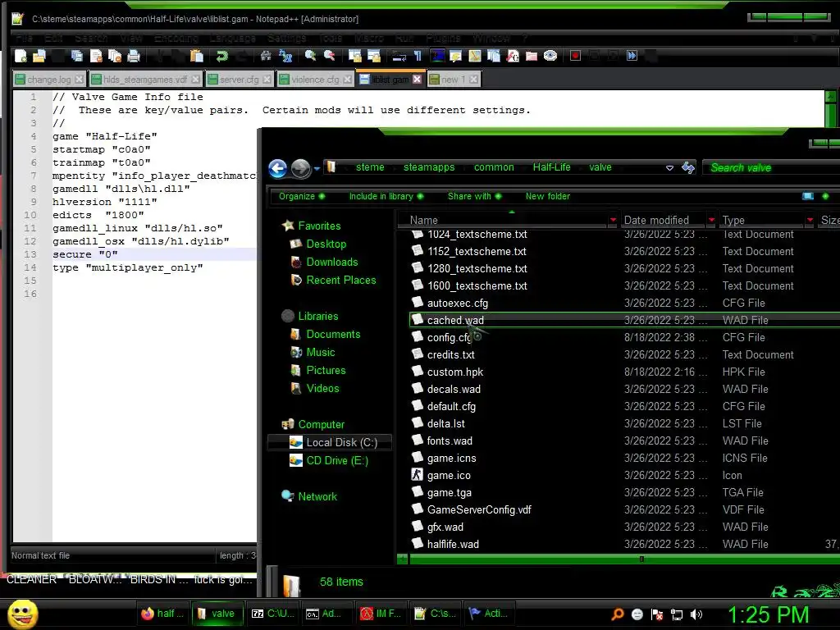Click the Close All toolbar icon
The width and height of the screenshot is (840, 630).
tap(115, 56)
